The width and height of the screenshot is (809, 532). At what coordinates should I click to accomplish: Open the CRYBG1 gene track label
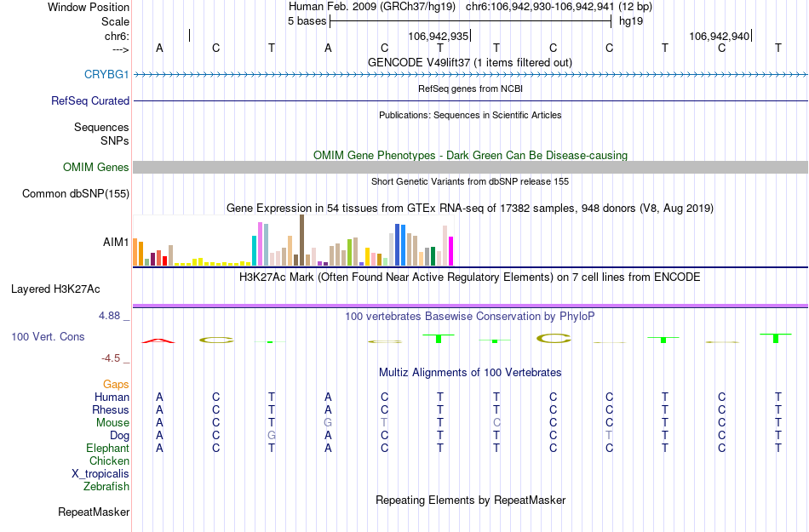tap(106, 74)
